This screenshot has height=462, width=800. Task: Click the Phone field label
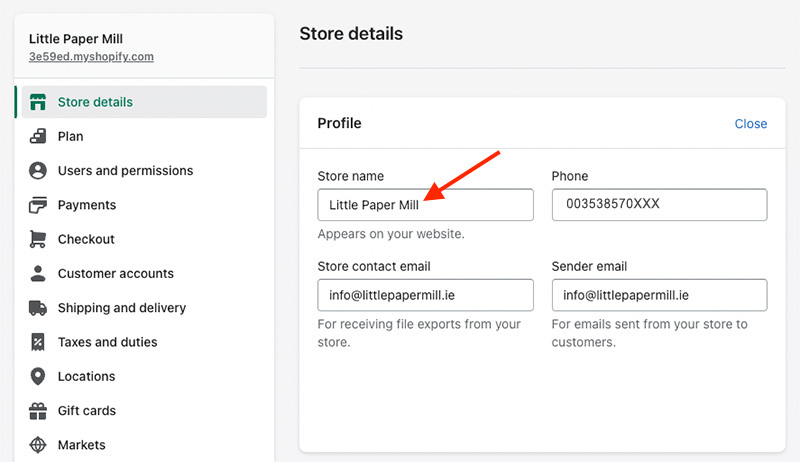(x=570, y=176)
